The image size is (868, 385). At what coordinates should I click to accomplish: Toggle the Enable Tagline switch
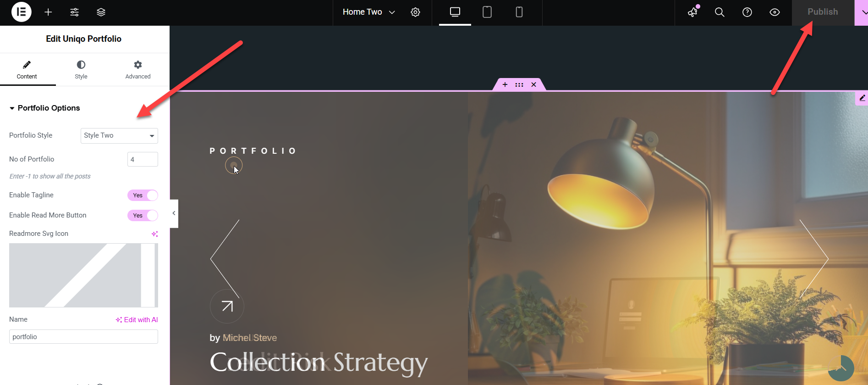[143, 195]
